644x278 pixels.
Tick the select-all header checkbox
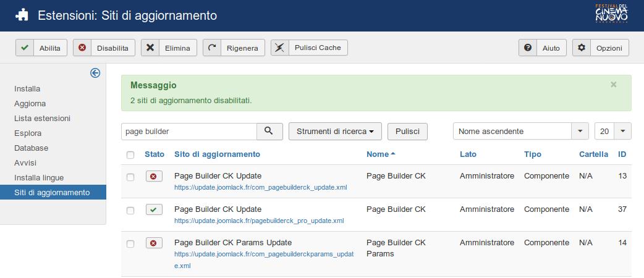(130, 155)
